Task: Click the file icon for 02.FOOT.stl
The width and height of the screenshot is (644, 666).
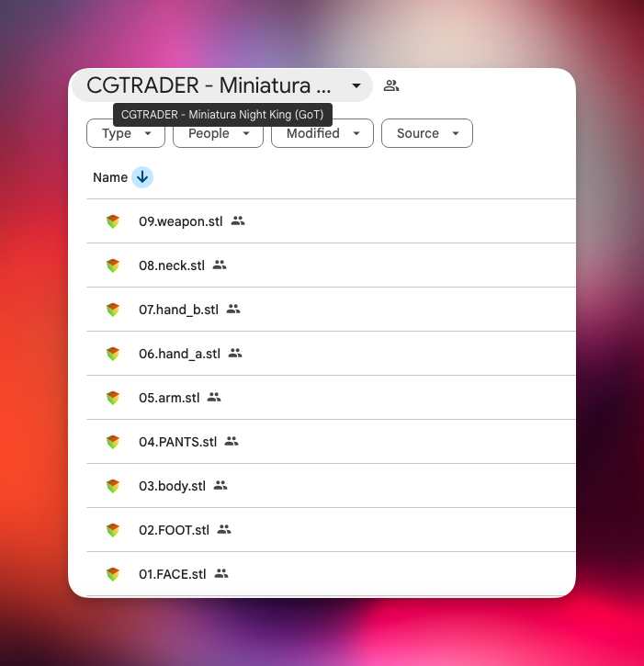Action: pyautogui.click(x=113, y=530)
